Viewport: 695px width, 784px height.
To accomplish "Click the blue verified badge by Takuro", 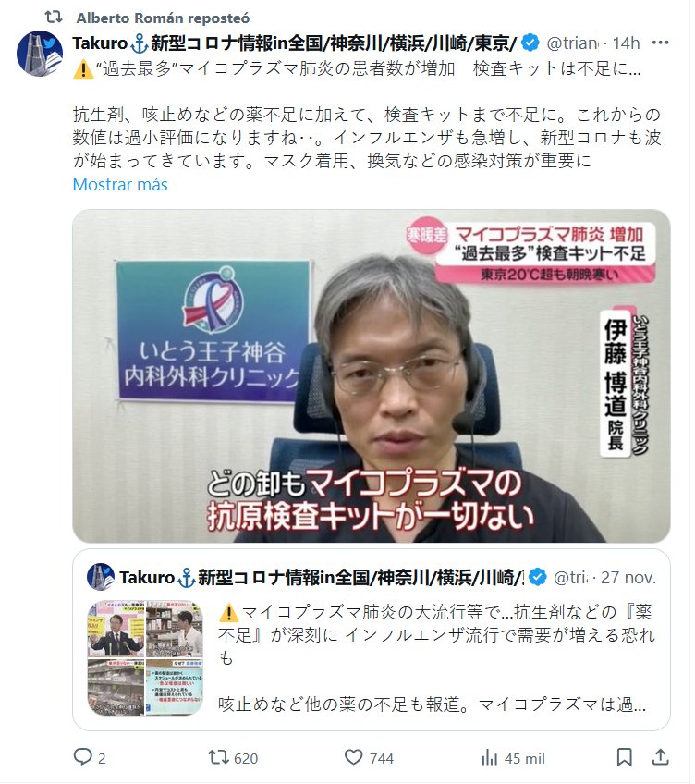I will pyautogui.click(x=530, y=43).
